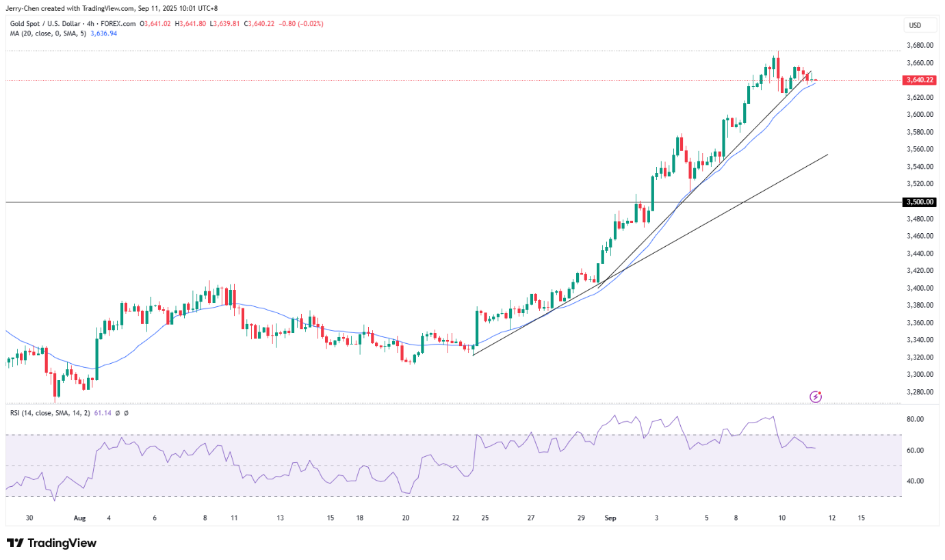
Task: Click the TradingView logo at bottom left
Action: 51,543
